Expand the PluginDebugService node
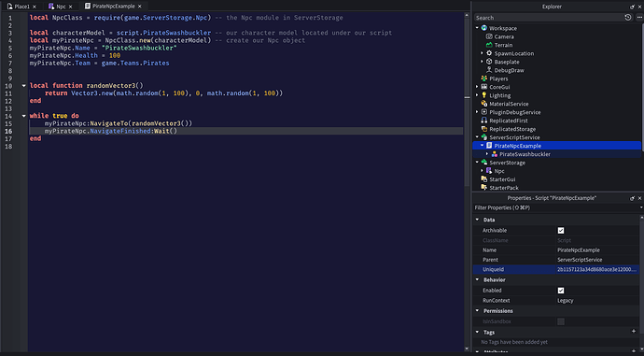This screenshot has height=356, width=644. coord(477,112)
